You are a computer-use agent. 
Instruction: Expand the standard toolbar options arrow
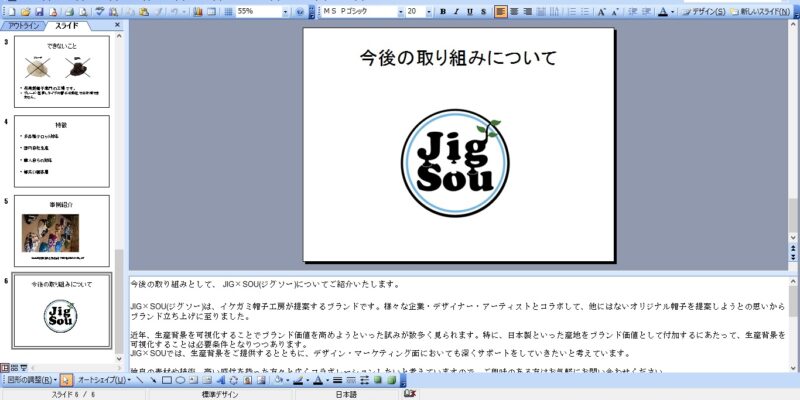312,12
